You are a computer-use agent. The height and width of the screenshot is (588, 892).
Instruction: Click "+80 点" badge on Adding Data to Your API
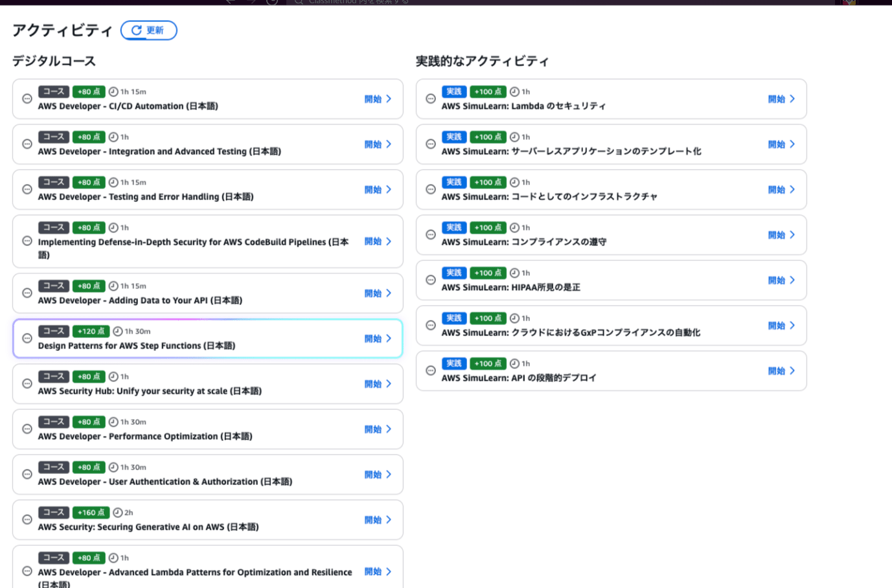[x=89, y=286]
